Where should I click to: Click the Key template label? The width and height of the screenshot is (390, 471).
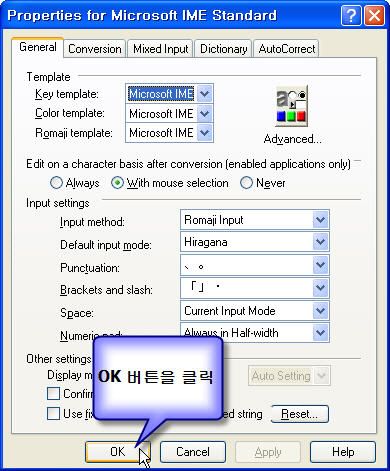67,94
